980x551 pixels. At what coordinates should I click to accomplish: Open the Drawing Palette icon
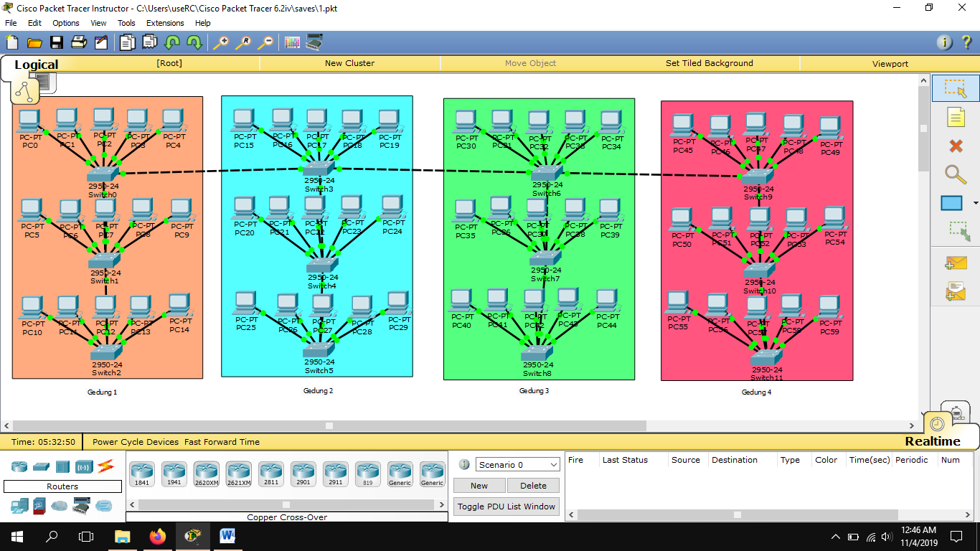[x=292, y=42]
